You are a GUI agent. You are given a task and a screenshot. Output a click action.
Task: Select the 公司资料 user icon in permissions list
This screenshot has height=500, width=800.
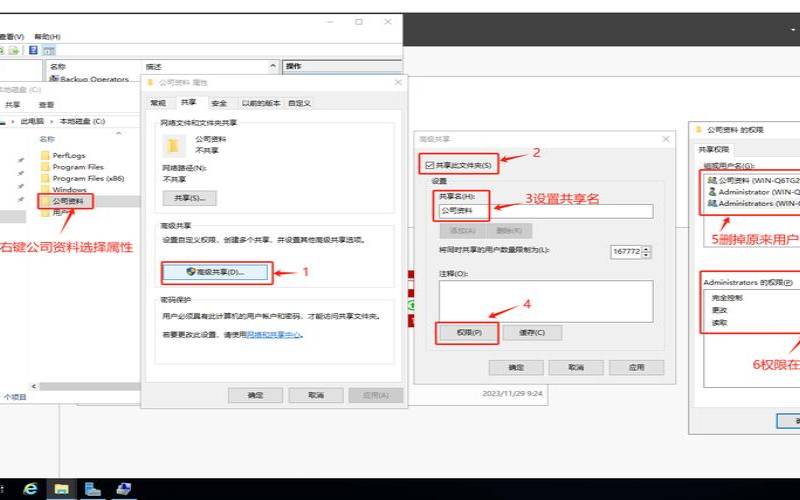(712, 180)
